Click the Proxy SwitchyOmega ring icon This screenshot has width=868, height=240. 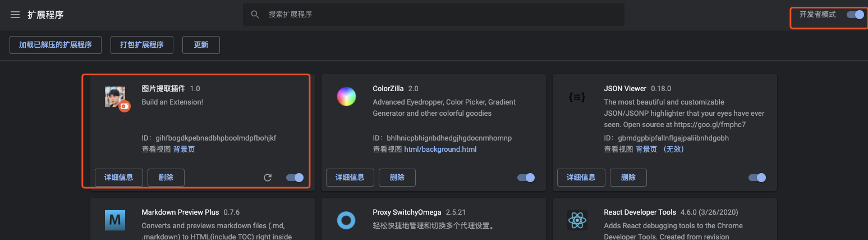pos(346,220)
